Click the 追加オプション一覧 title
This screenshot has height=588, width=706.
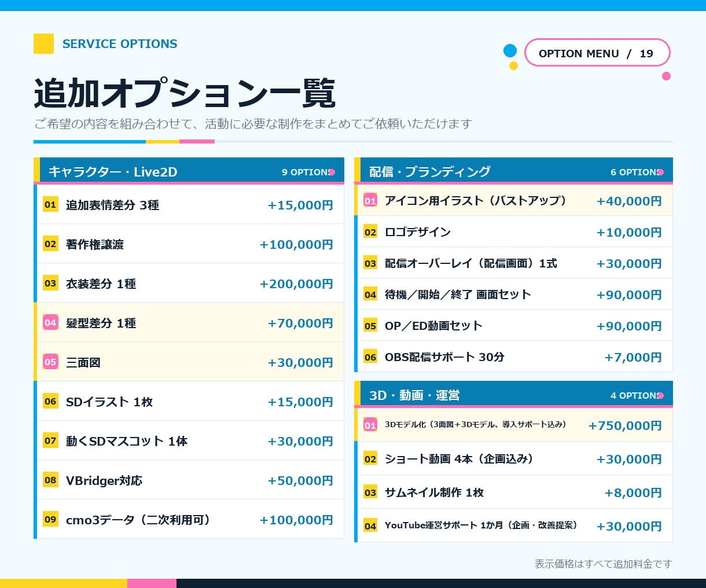pos(185,93)
